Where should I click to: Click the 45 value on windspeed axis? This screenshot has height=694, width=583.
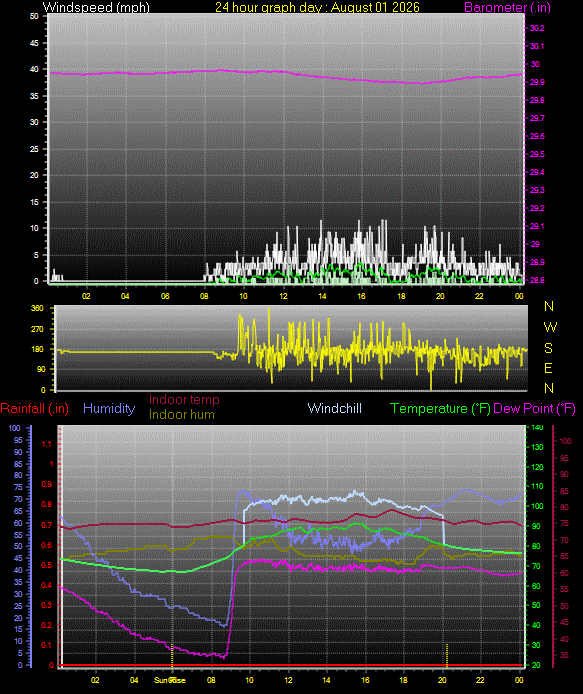tap(34, 43)
